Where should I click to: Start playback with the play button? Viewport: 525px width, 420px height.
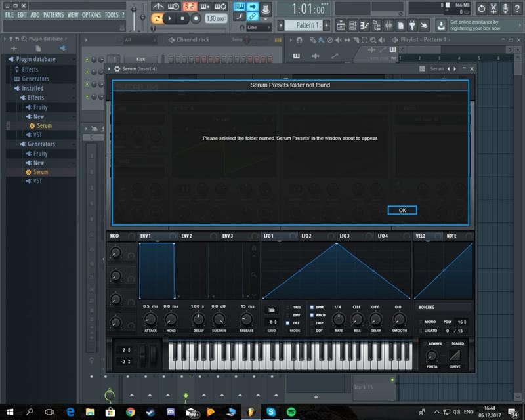point(169,18)
